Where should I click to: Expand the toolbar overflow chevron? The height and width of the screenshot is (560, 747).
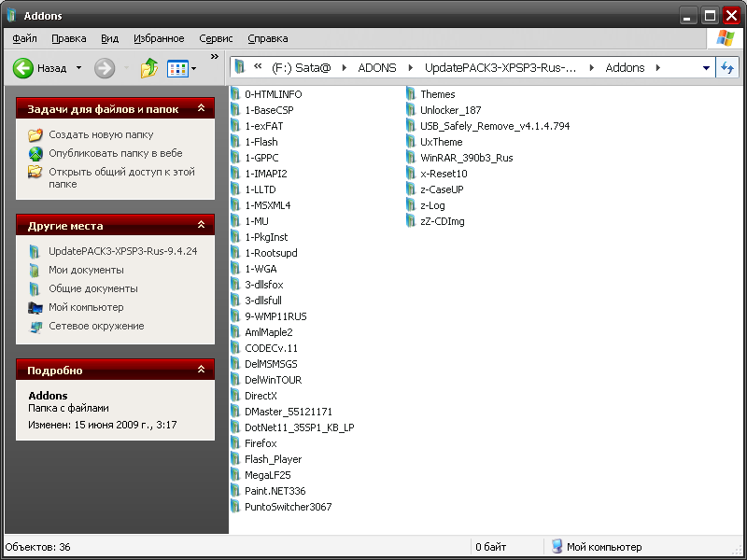pos(215,57)
